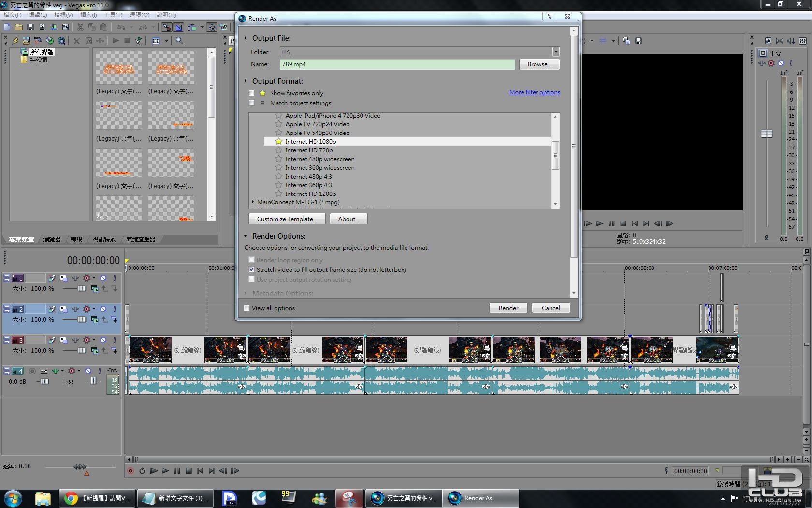The image size is (812, 508).
Task: Click the audio track 4 volume slider
Action: (44, 381)
